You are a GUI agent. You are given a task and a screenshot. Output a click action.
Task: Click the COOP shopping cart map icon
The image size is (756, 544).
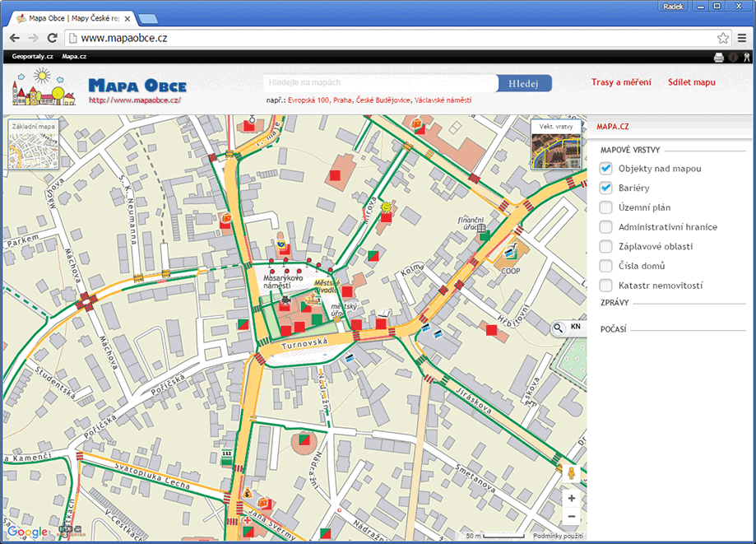pyautogui.click(x=510, y=252)
